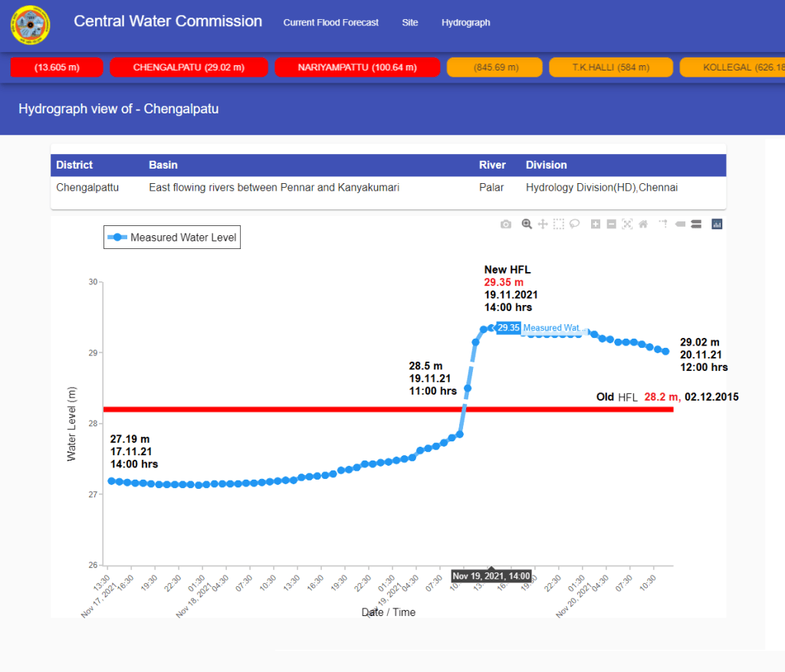Enable compare data on hover

point(696,225)
